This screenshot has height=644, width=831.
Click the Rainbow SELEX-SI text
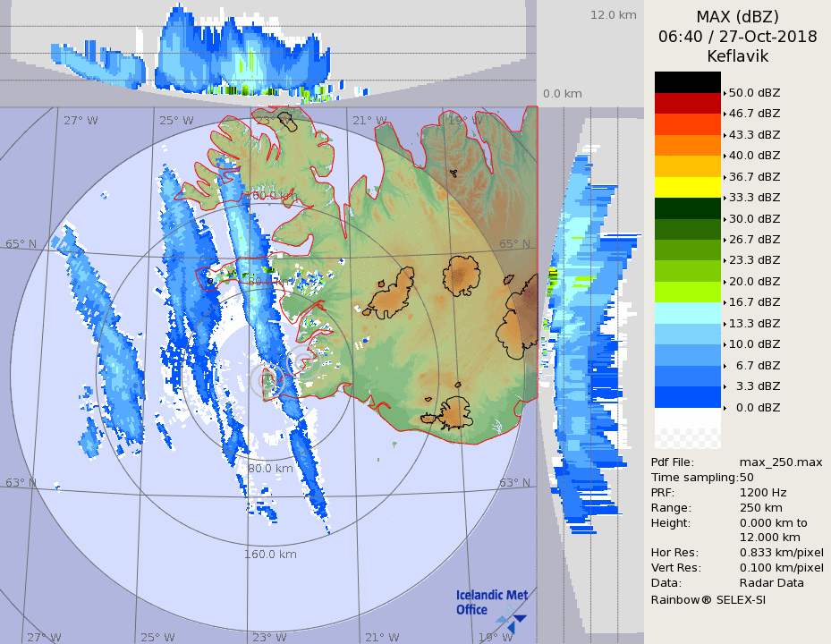tap(708, 599)
